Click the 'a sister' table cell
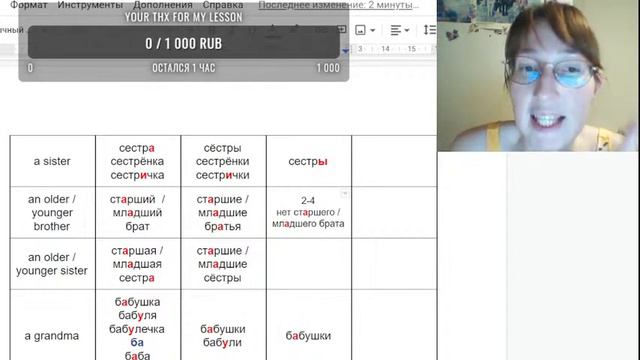The width and height of the screenshot is (640, 360). 52,161
